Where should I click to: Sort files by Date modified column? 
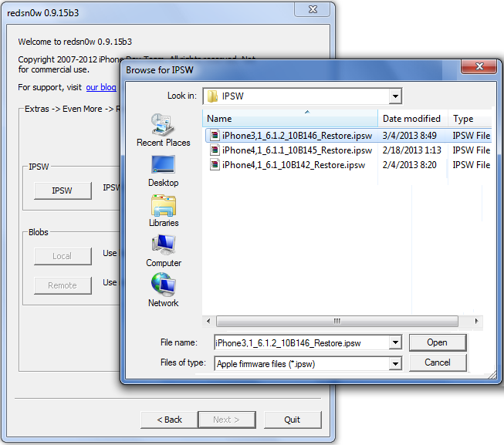tap(412, 119)
